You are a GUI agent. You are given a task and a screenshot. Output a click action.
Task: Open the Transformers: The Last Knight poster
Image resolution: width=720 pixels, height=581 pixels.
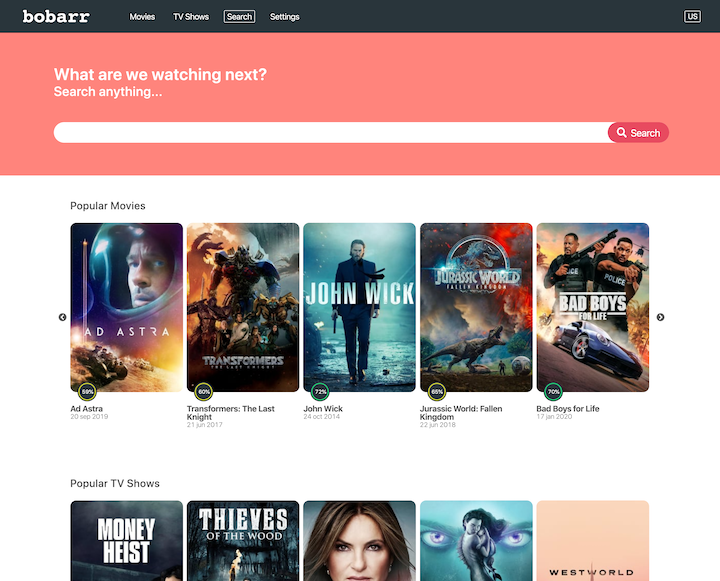pos(243,307)
